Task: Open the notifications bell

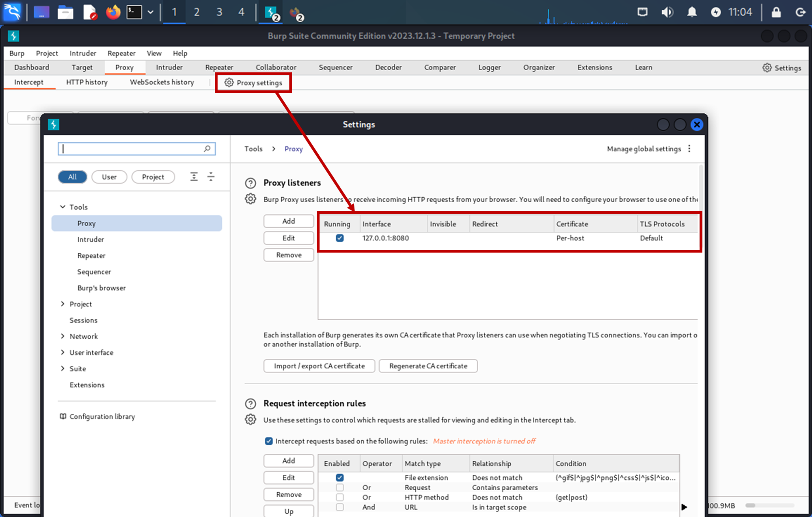Action: point(692,12)
